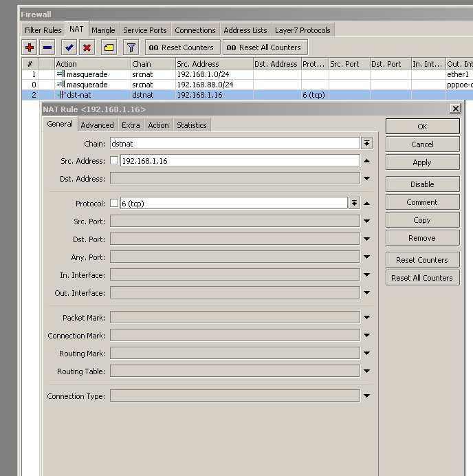Remove the selected rule using the blue minus icon
This screenshot has width=473, height=476.
click(x=47, y=47)
